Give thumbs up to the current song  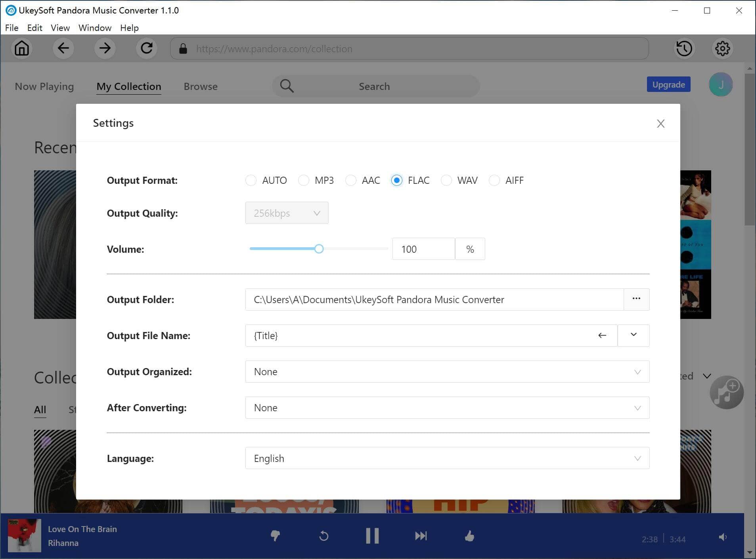469,536
